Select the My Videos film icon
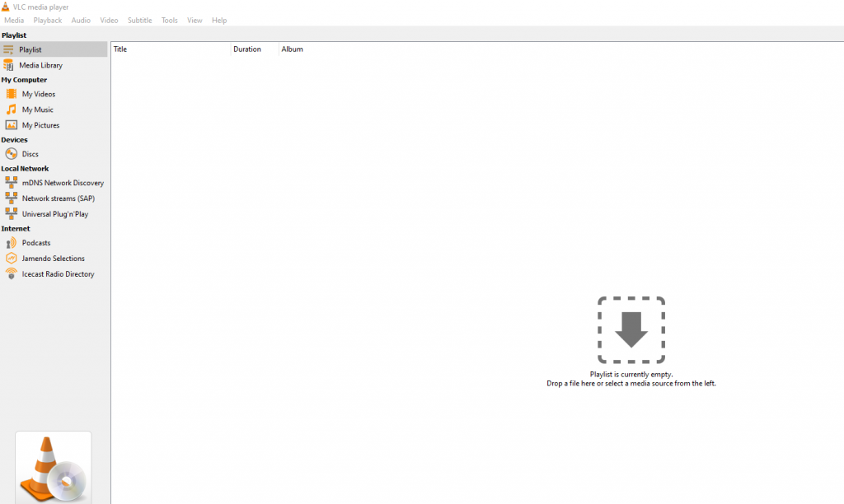The image size is (844, 504). (12, 94)
